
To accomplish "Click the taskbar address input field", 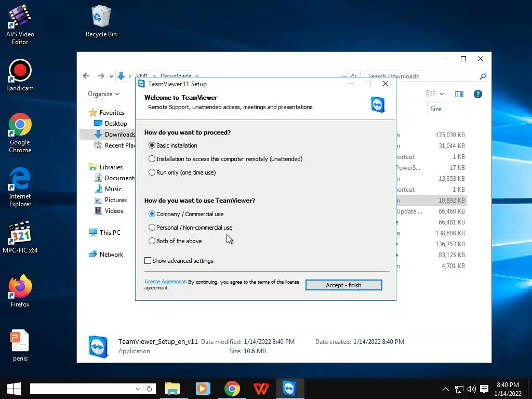I will tap(83, 389).
